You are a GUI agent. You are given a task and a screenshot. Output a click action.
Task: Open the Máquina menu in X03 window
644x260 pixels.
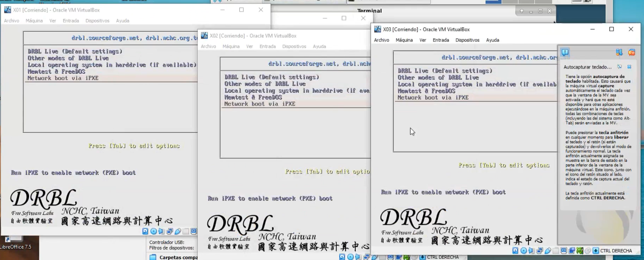(x=404, y=40)
